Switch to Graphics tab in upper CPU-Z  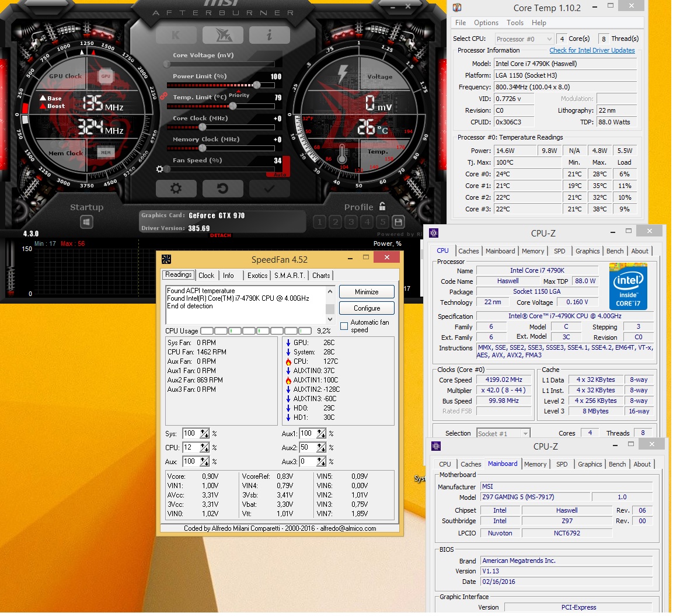(587, 251)
